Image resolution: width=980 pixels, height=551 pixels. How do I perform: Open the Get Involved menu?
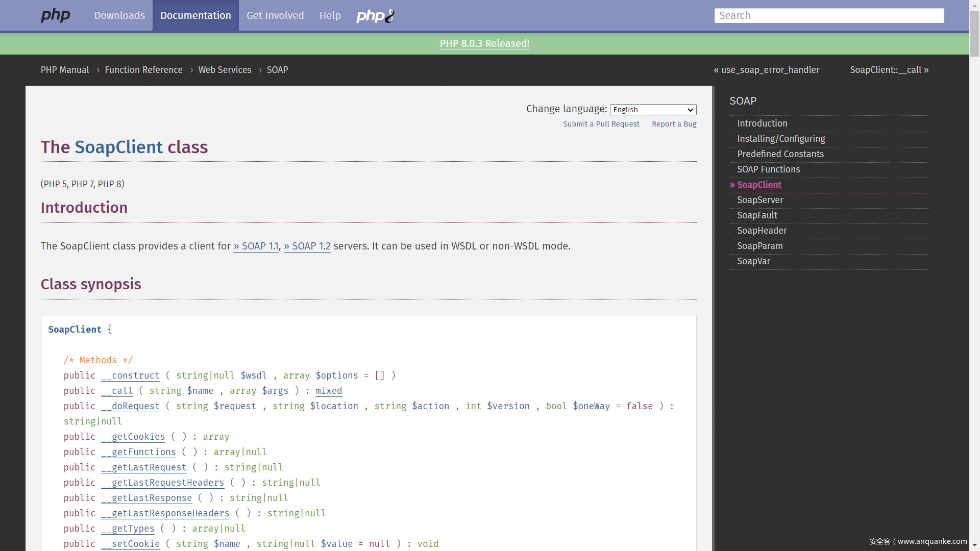(275, 15)
